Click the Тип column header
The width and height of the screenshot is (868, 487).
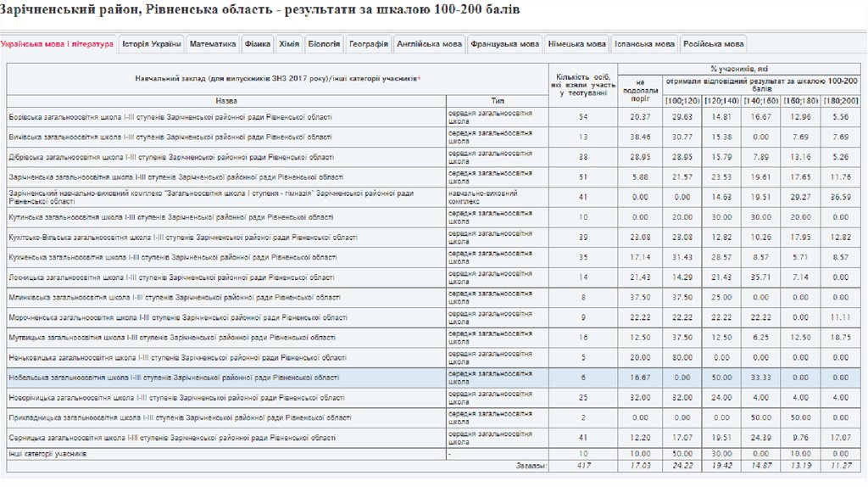pyautogui.click(x=497, y=100)
